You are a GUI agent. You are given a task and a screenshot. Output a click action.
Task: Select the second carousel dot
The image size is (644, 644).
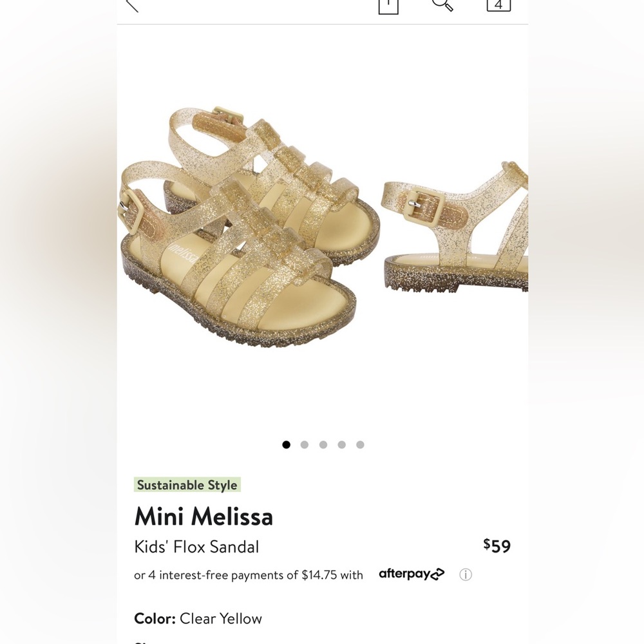(304, 444)
